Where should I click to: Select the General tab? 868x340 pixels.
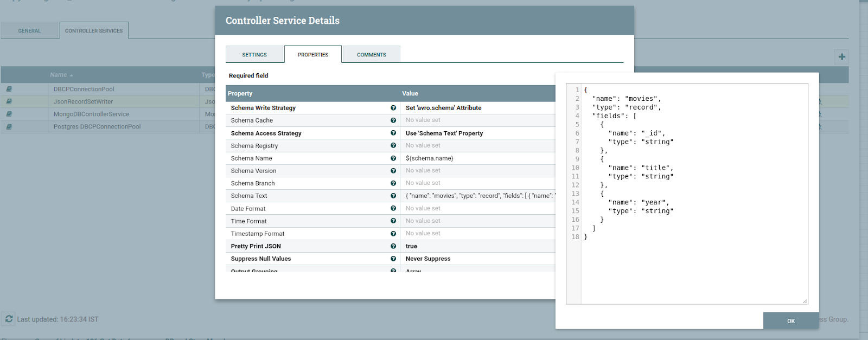click(29, 31)
